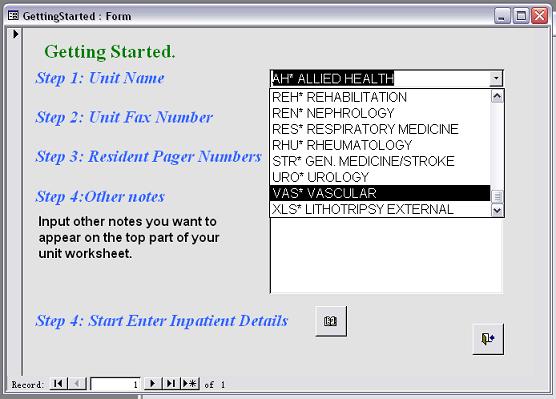This screenshot has width=556, height=399.
Task: Go to first record navigation button
Action: click(x=58, y=383)
